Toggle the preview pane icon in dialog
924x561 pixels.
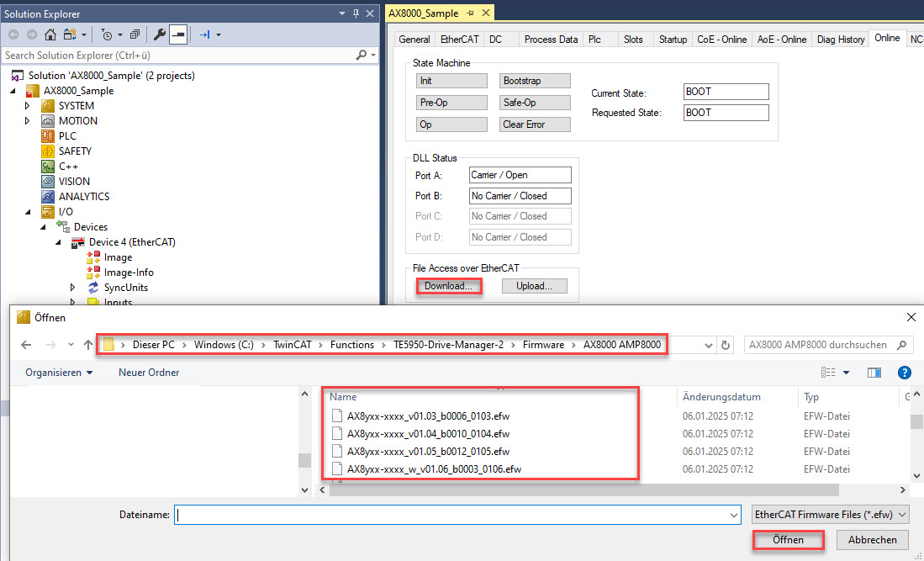click(x=874, y=373)
